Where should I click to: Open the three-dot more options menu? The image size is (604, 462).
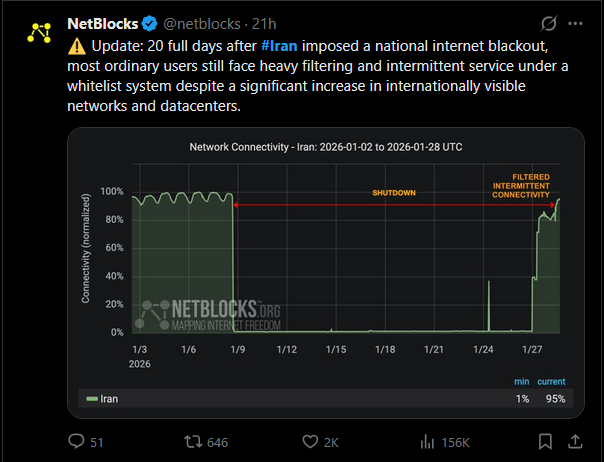pos(575,23)
